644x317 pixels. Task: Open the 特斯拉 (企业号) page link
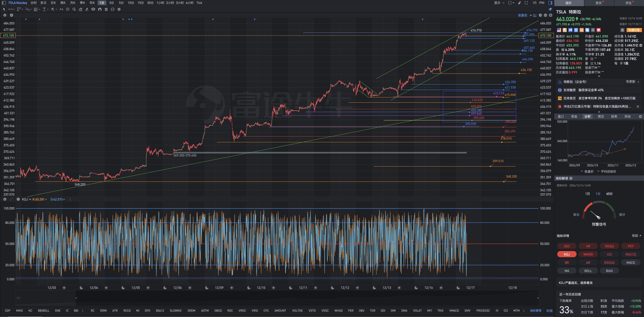599,82
